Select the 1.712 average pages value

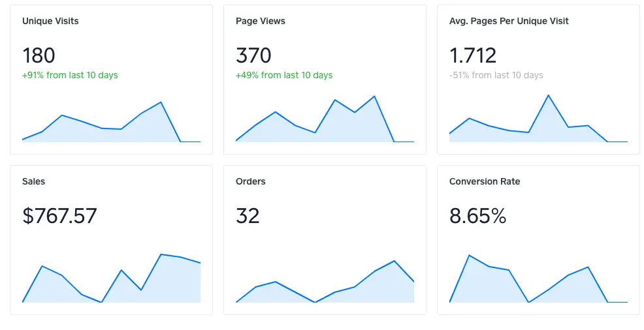pyautogui.click(x=473, y=55)
